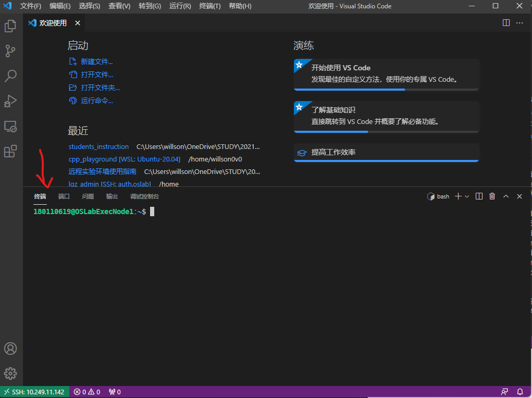Open the 终端(T) menu in menu bar
This screenshot has width=532, height=398.
(x=210, y=6)
